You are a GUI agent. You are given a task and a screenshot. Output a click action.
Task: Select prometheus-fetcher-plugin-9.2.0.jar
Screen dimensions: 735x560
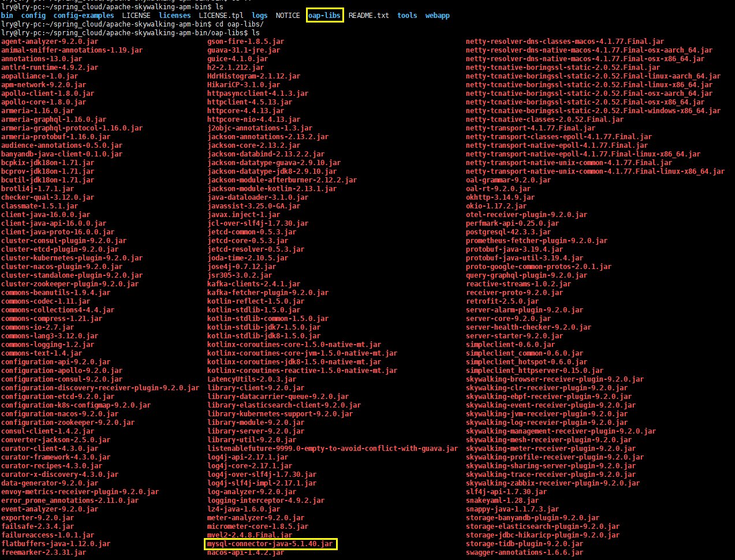coord(536,241)
